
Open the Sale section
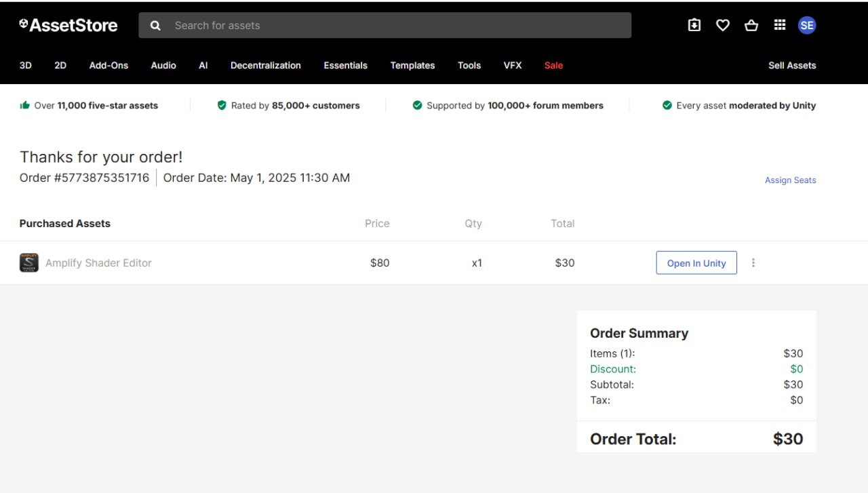[553, 65]
